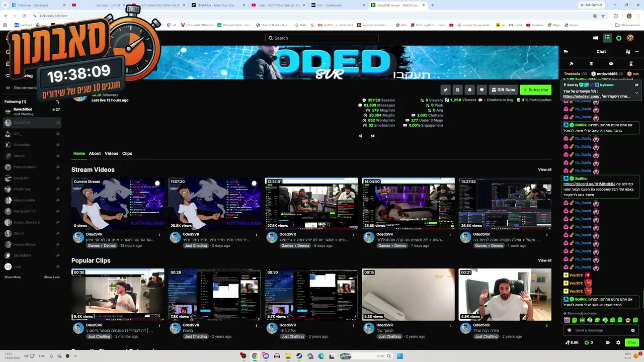Click the Games + Demos tag under 14:04:50 video
The height and width of the screenshot is (362, 644).
(x=392, y=246)
